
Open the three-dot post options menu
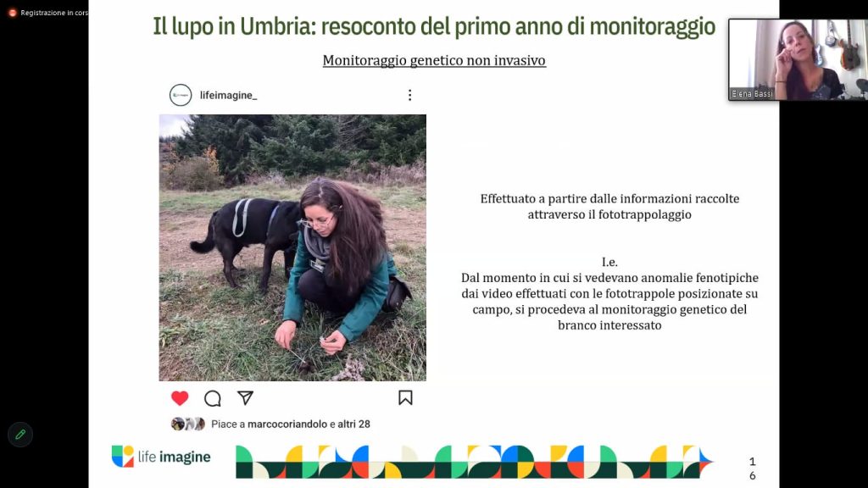point(409,95)
